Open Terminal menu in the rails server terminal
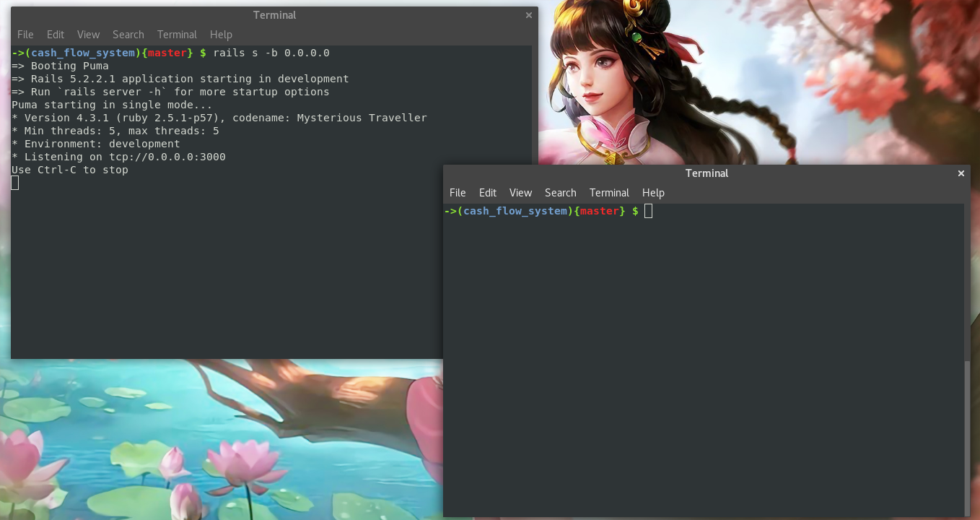This screenshot has width=980, height=520. coord(177,35)
